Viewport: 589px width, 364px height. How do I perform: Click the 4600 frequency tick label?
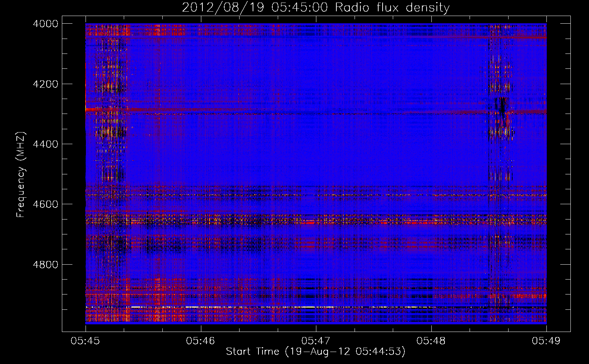46,204
